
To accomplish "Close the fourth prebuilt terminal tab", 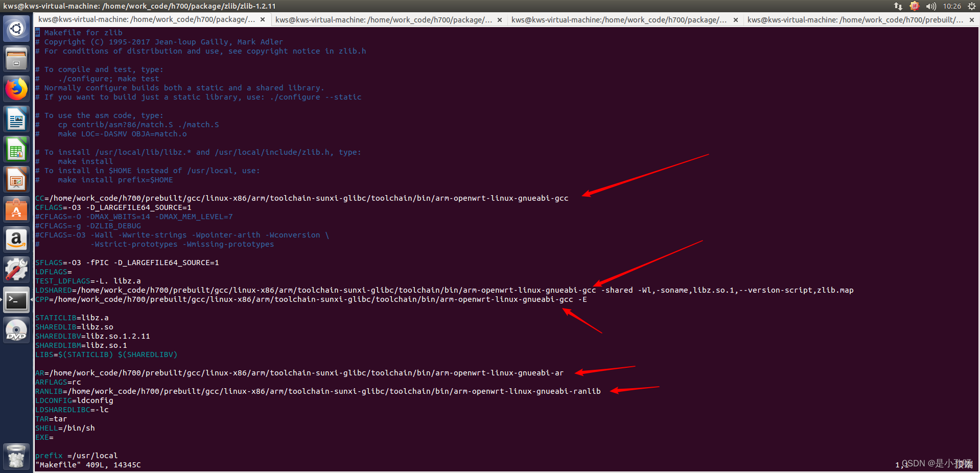I will [972, 20].
